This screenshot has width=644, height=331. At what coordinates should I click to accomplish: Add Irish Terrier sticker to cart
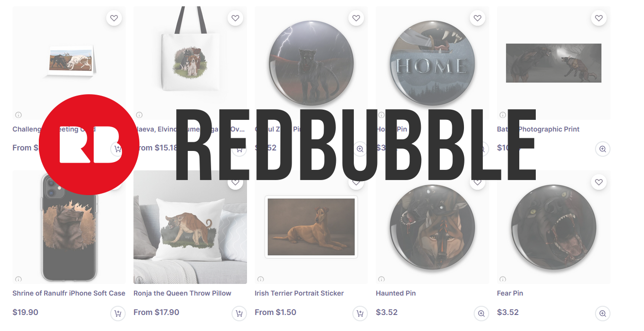coord(360,314)
